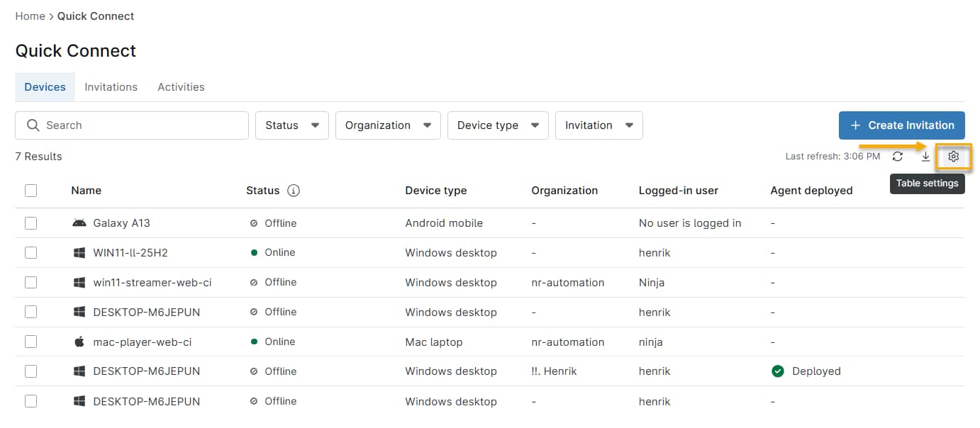Open the Invitations tab
This screenshot has width=980, height=428.
pyautogui.click(x=111, y=87)
